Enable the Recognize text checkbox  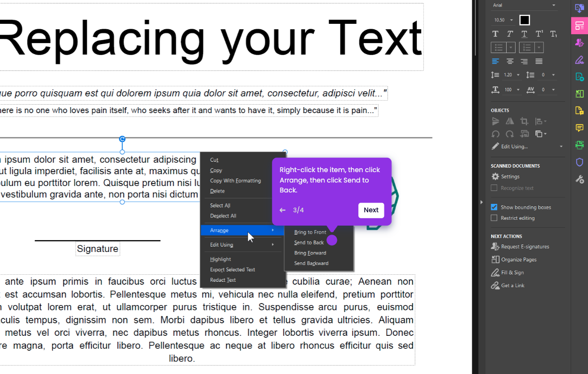(x=494, y=188)
